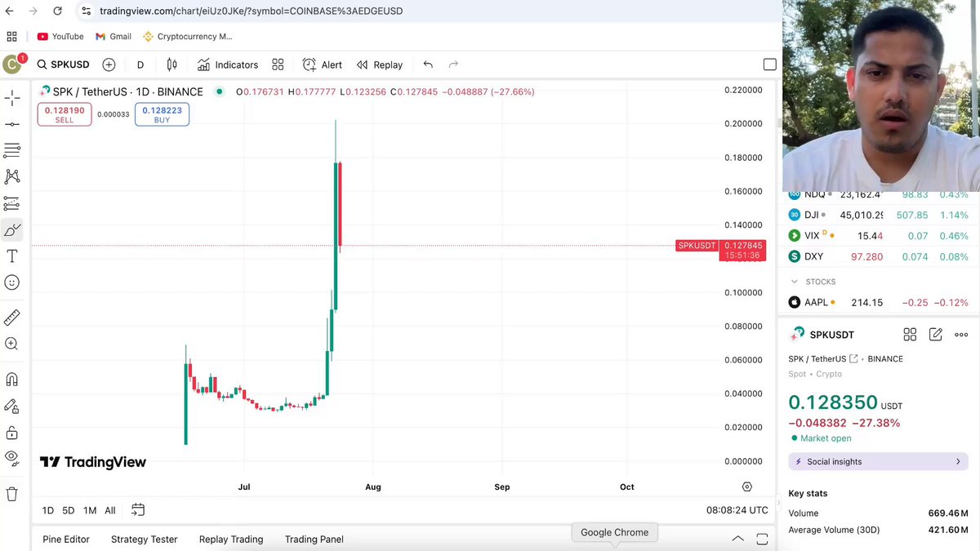Click the red SELL price button

(x=65, y=114)
